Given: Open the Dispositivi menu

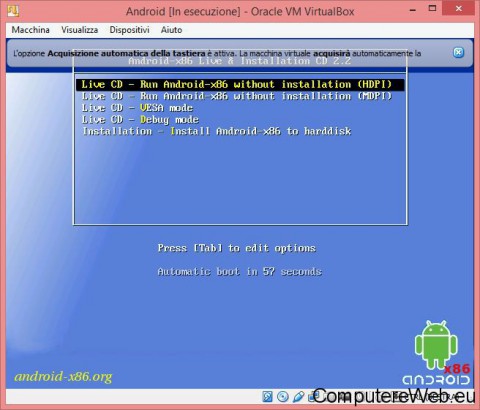Looking at the screenshot, I should pyautogui.click(x=129, y=30).
